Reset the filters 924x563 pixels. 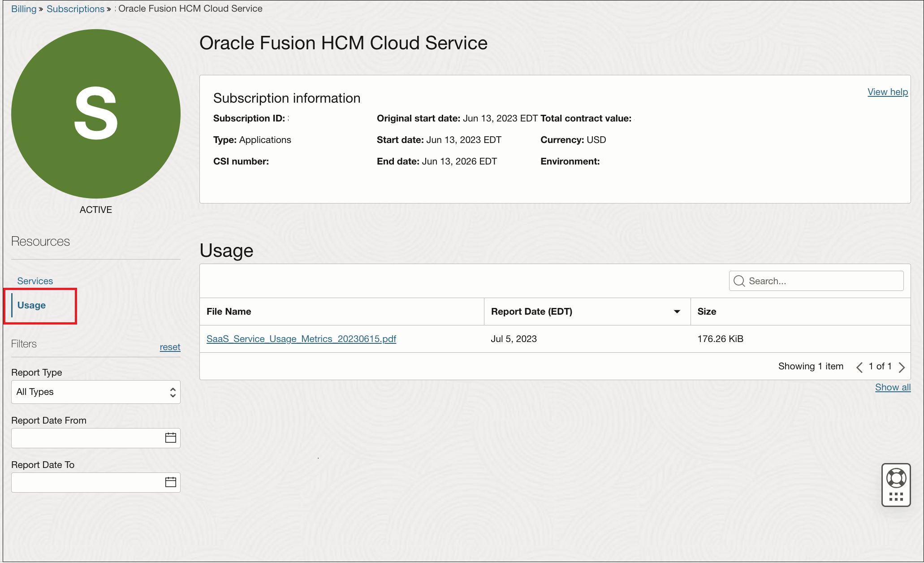pos(170,347)
